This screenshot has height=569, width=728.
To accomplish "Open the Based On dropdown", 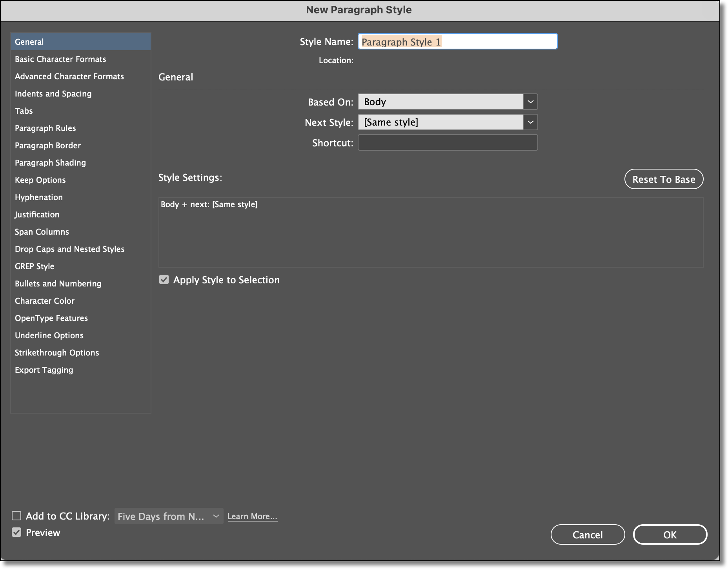I will click(531, 101).
